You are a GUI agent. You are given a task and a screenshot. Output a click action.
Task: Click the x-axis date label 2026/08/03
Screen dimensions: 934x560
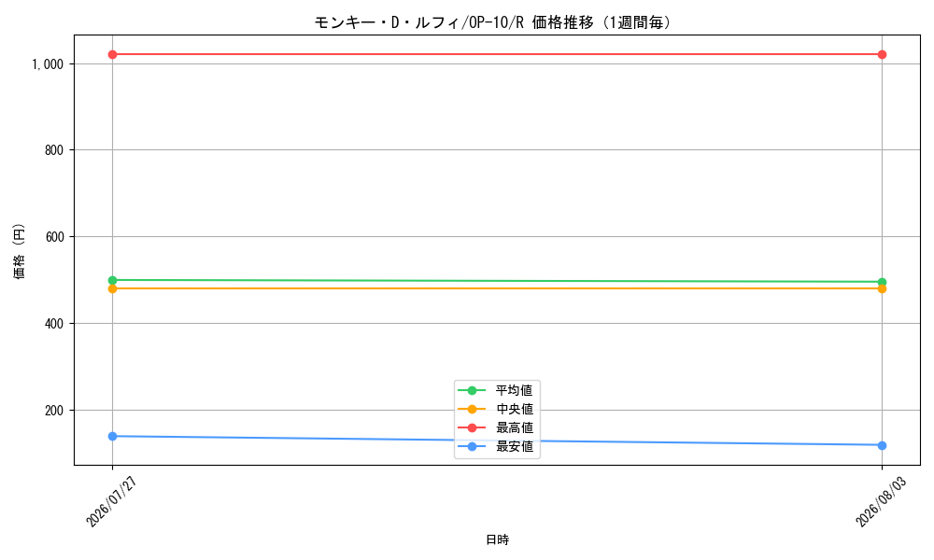pos(882,502)
